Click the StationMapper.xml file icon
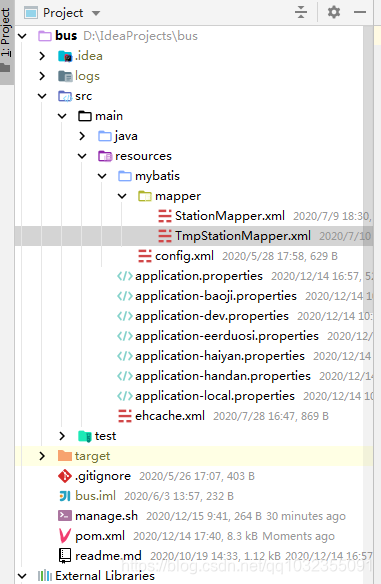Image resolution: width=381 pixels, height=584 pixels. (165, 216)
